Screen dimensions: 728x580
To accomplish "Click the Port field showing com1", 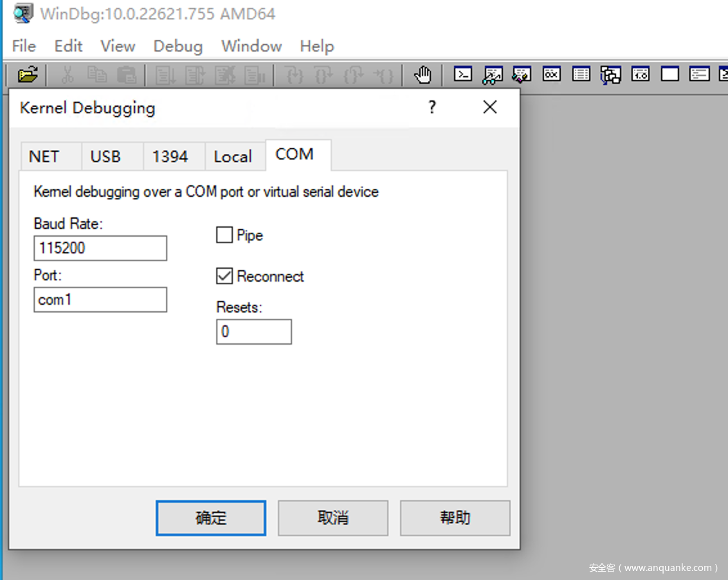I will [x=100, y=300].
